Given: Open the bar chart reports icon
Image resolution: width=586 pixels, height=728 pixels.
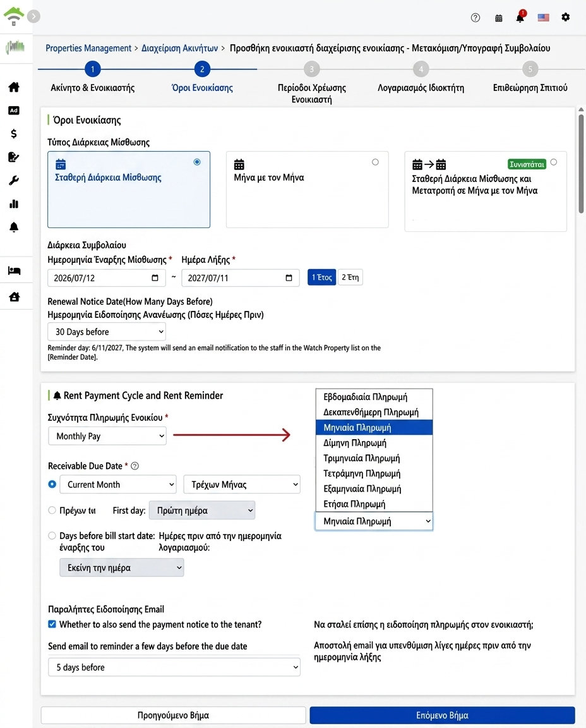Looking at the screenshot, I should tap(14, 204).
